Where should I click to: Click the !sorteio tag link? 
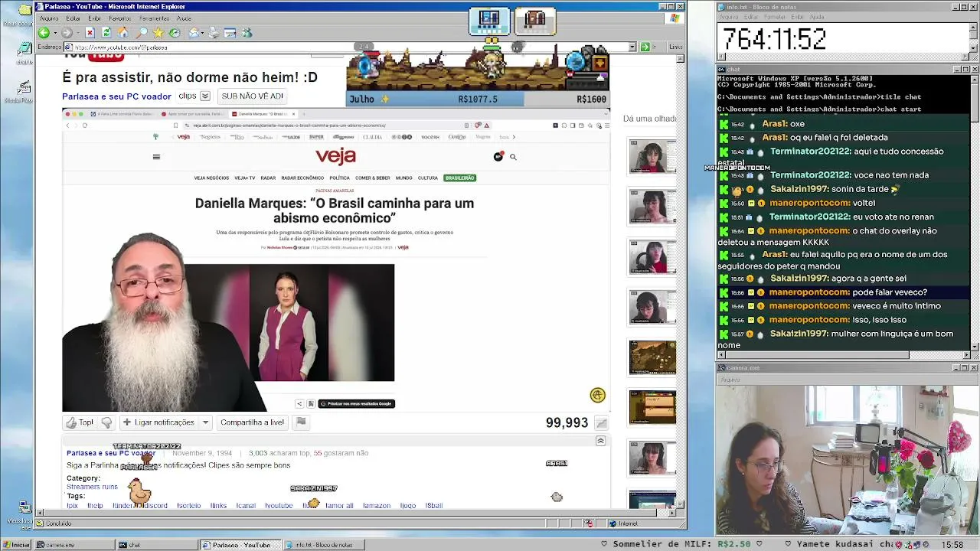pos(188,506)
